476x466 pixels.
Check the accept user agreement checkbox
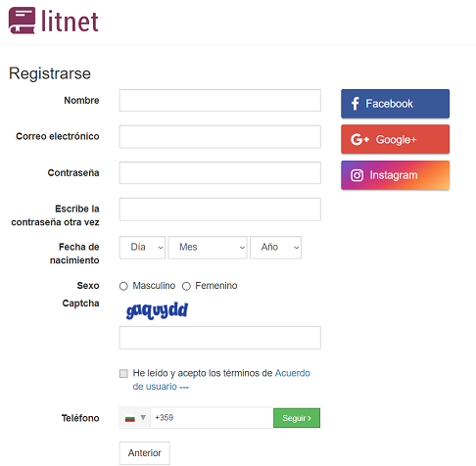coord(123,373)
